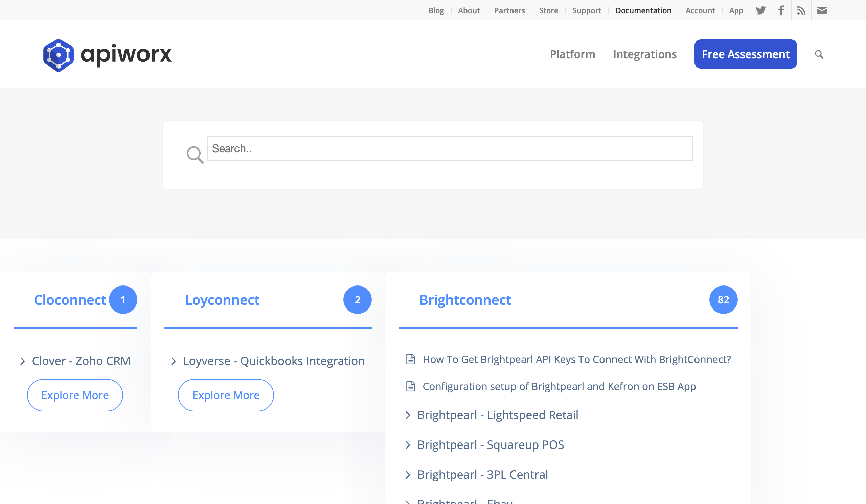
Task: Open the Store menu item
Action: click(548, 10)
